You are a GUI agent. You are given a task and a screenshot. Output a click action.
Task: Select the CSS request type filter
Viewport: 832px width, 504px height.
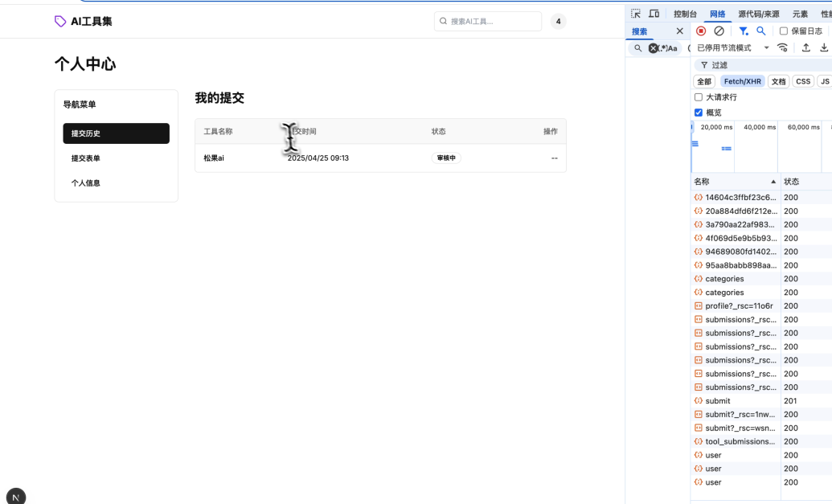click(x=803, y=81)
